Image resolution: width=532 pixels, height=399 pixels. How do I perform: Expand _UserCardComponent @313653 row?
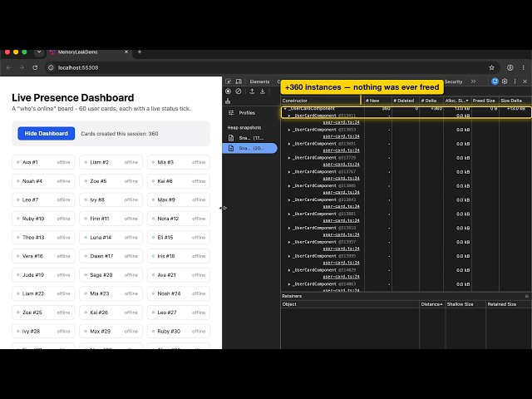289,130
